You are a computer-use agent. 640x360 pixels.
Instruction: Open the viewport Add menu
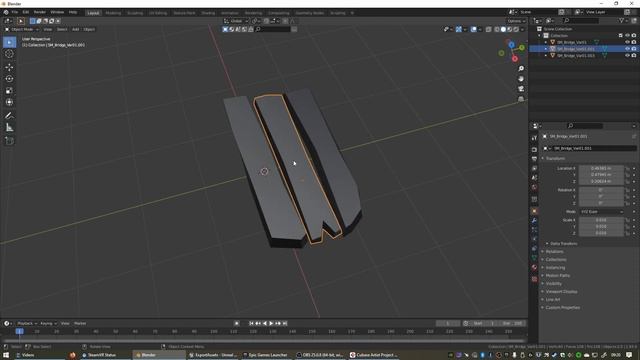point(76,29)
